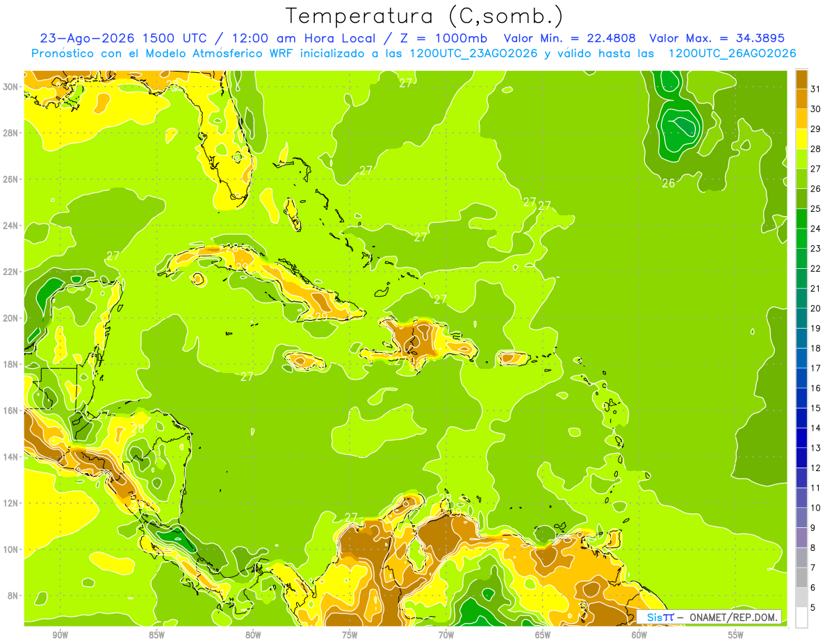Click the 14N latitude label
834x644 pixels.
click(x=10, y=456)
